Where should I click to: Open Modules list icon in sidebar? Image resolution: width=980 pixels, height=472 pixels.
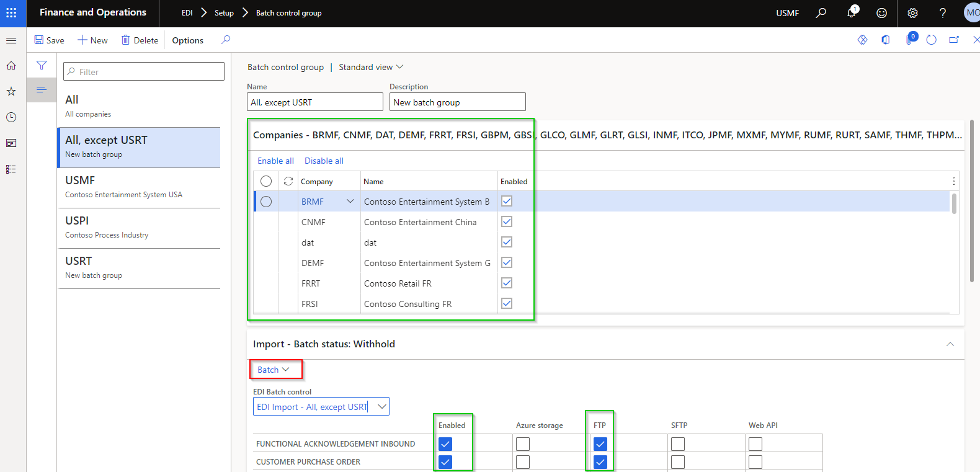(11, 169)
